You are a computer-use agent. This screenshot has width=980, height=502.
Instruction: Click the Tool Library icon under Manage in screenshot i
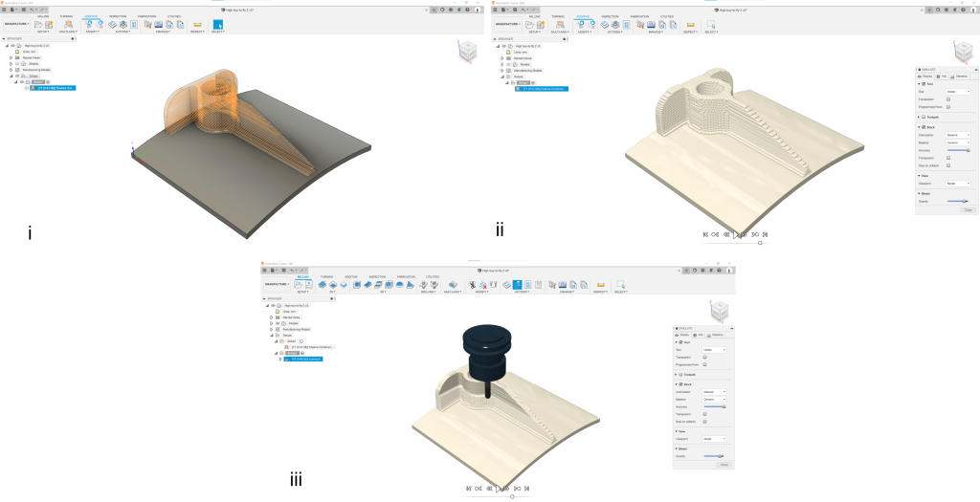[x=147, y=24]
